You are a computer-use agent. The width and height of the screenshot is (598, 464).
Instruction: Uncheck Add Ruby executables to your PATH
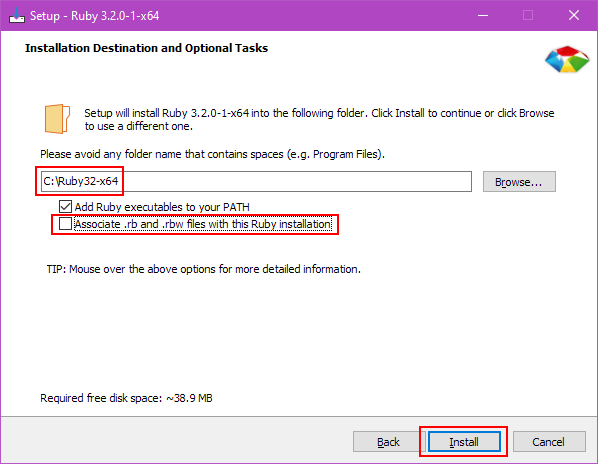(x=65, y=207)
